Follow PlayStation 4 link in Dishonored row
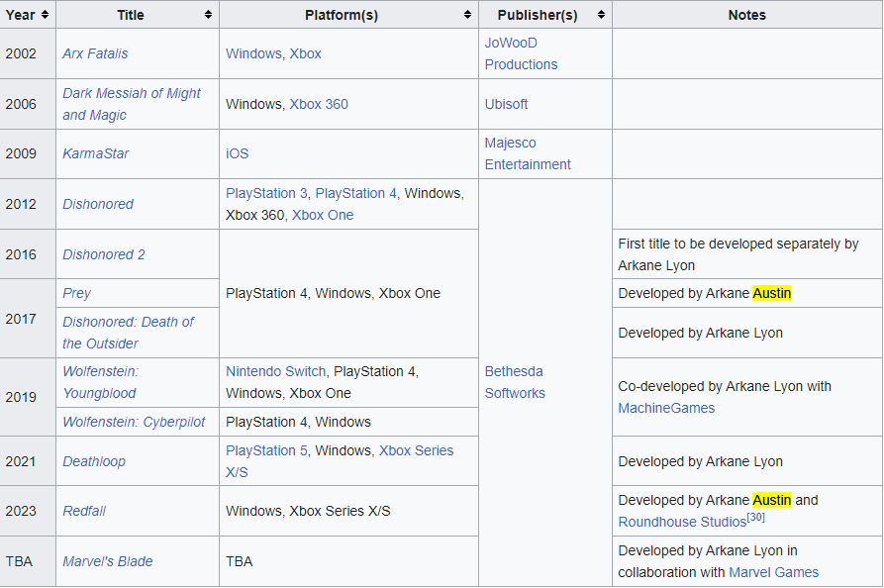Image resolution: width=884 pixels, height=588 pixels. [x=355, y=193]
